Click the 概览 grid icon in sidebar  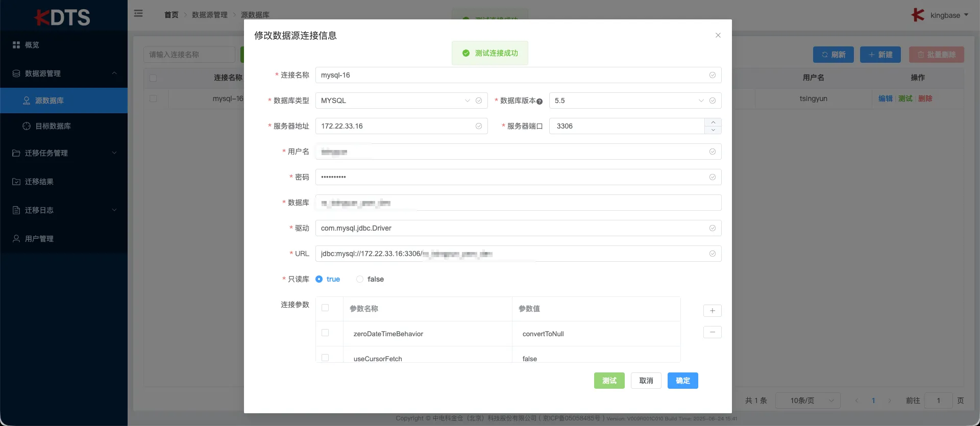pyautogui.click(x=16, y=45)
